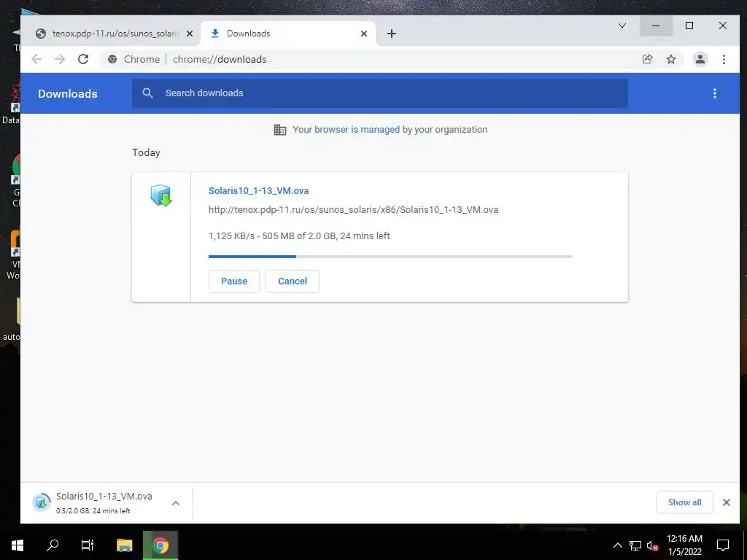Close the tenox.pdp-11.ru tab

[x=190, y=34]
